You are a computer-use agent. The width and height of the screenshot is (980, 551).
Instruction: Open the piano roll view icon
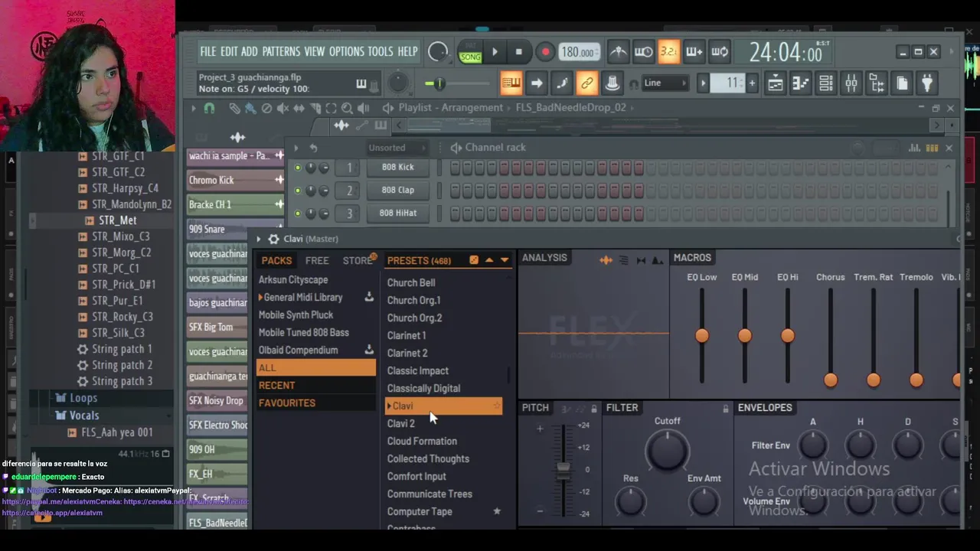800,83
